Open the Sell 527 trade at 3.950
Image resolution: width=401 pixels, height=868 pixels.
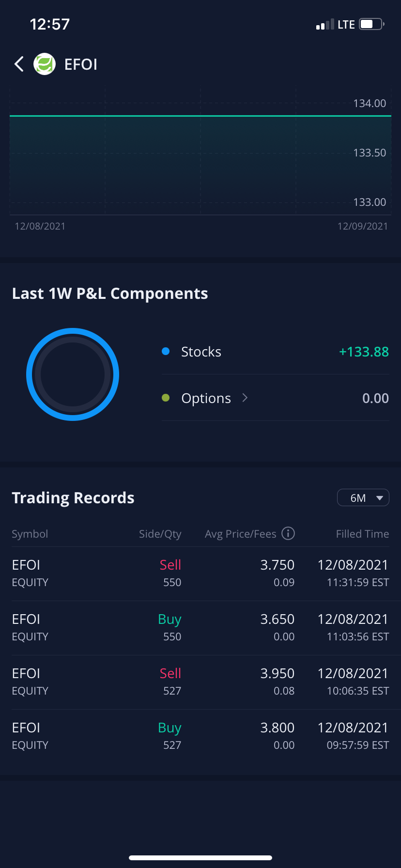(200, 682)
